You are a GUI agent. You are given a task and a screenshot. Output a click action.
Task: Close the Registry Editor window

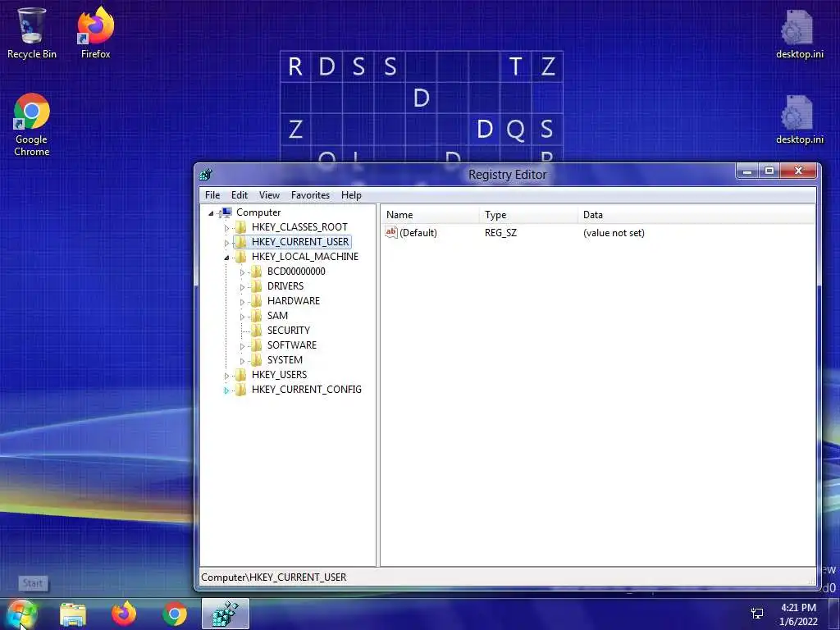[798, 171]
